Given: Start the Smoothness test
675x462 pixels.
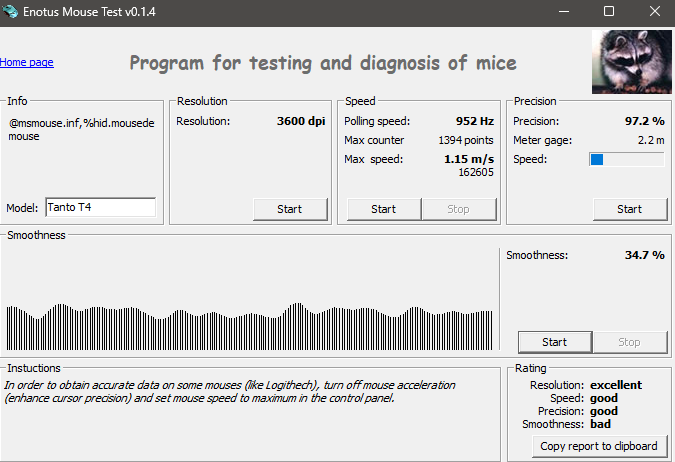Looking at the screenshot, I should [x=555, y=342].
